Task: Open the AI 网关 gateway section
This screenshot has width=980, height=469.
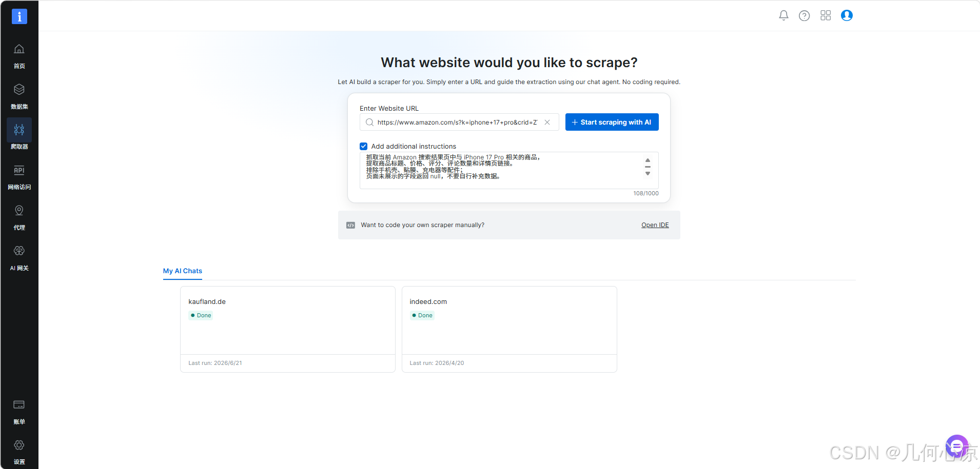Action: point(19,258)
